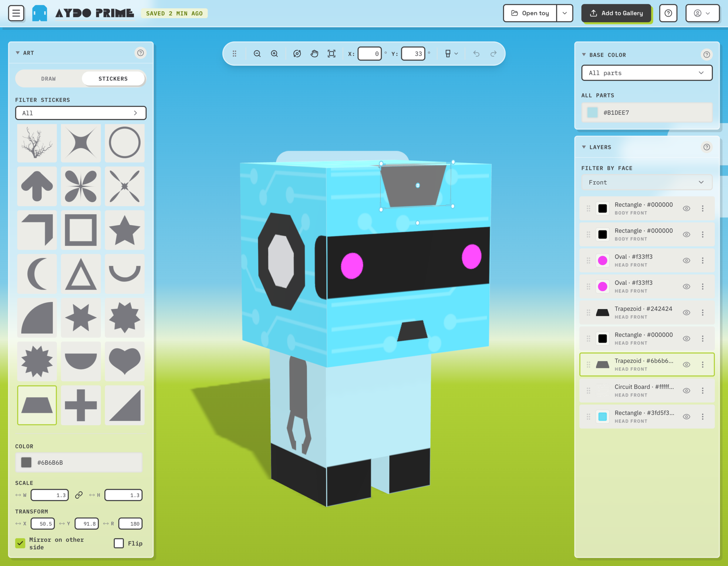Select the orbit rotate view tool
Viewport: 728px width, 566px height.
coord(297,54)
